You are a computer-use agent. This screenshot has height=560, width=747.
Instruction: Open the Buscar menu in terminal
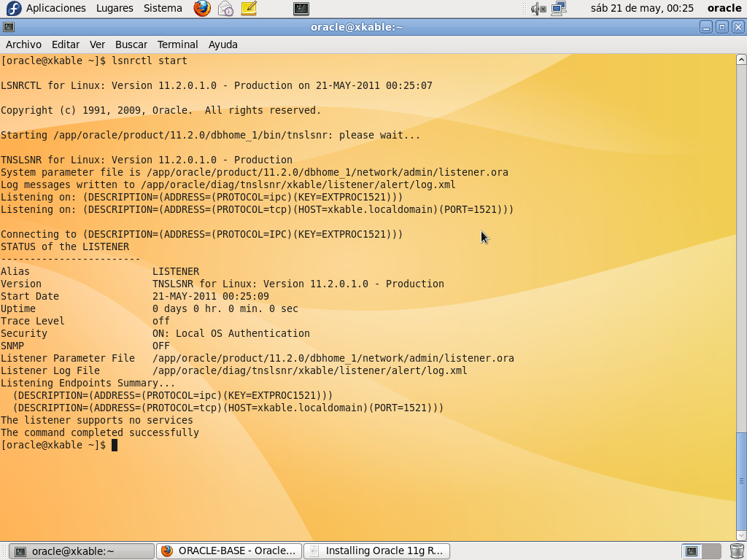click(131, 44)
